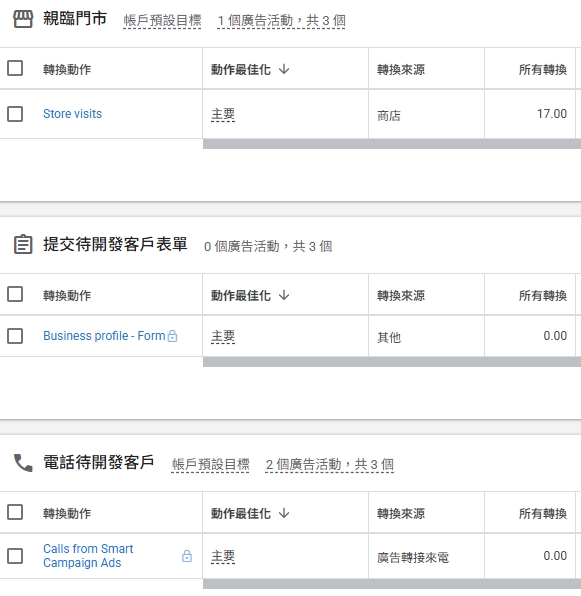Click the lock icon next to Calls from Smart Campaign Ads

187,556
